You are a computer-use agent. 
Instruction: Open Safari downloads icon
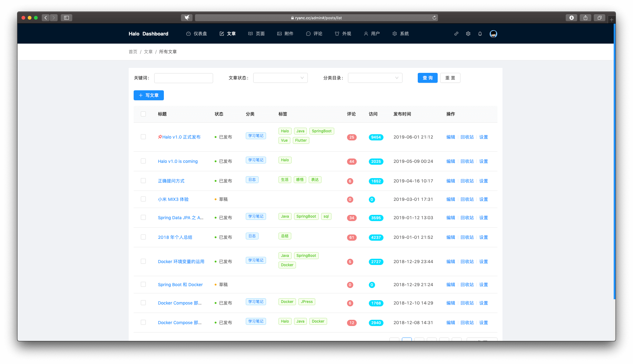coord(571,18)
